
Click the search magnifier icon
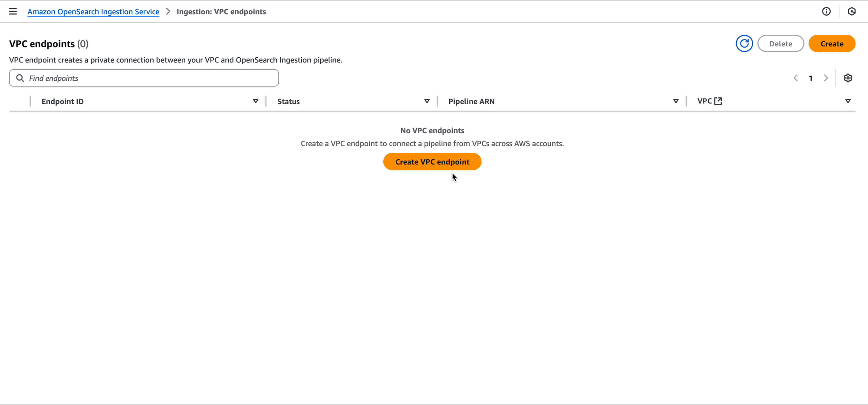click(20, 78)
